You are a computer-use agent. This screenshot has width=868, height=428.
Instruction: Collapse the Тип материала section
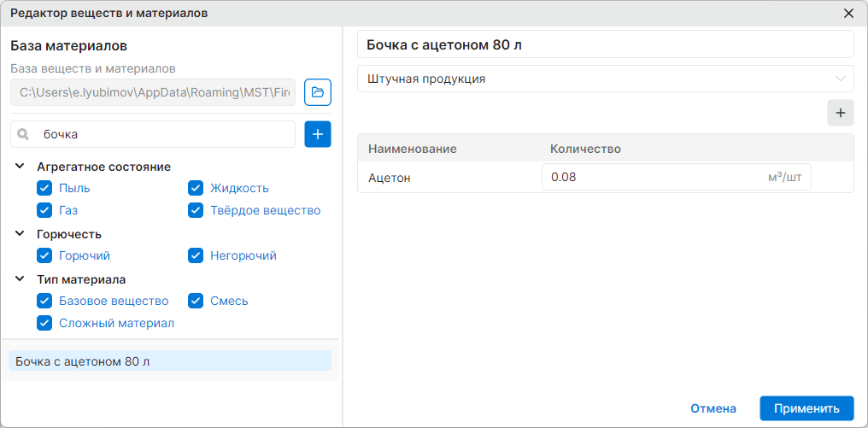point(20,279)
